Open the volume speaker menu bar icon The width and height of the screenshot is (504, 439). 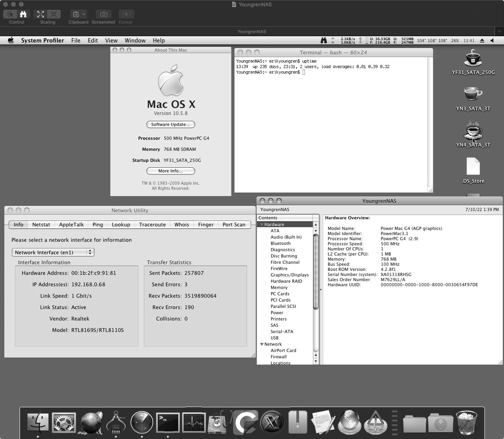click(492, 41)
